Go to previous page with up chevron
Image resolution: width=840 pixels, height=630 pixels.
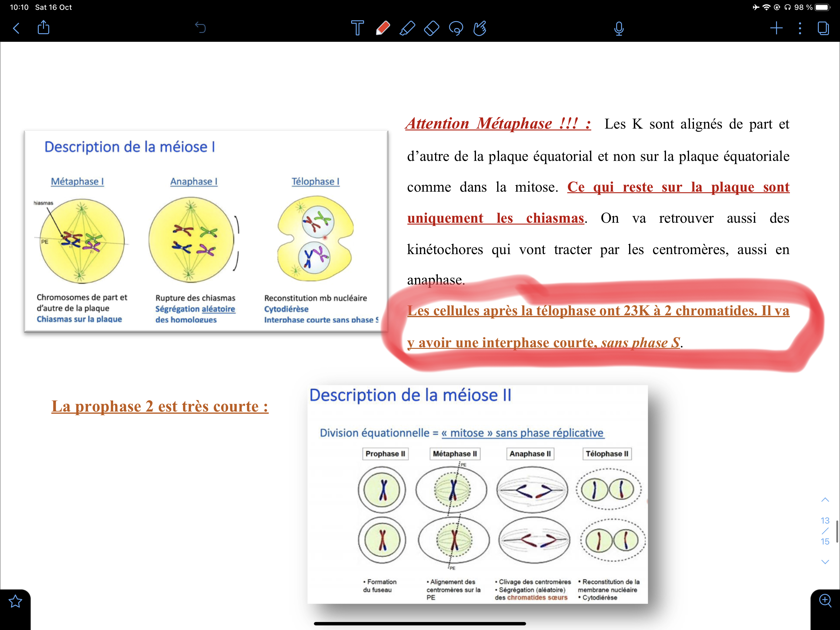coord(825,500)
